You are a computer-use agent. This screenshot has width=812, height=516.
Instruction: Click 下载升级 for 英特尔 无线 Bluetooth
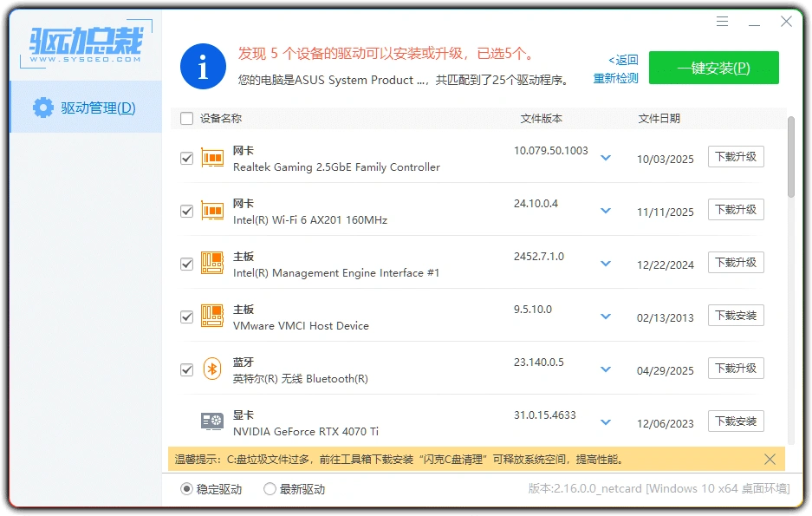pyautogui.click(x=736, y=368)
